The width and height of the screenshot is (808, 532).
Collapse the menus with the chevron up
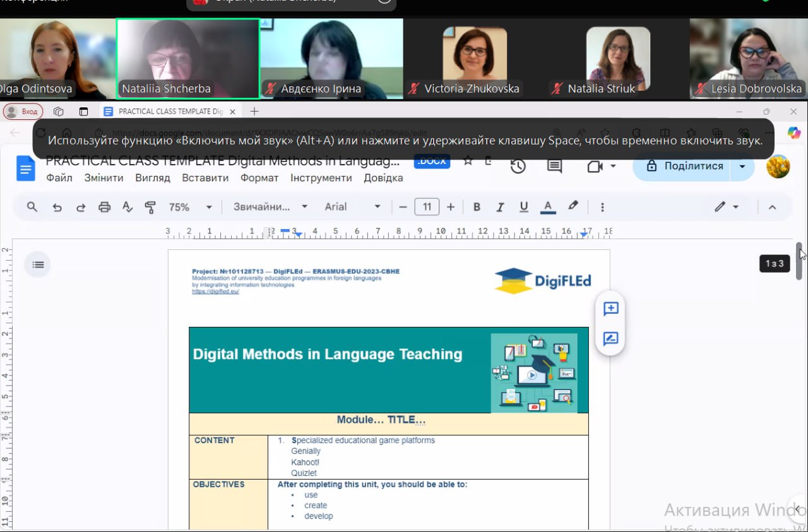point(772,207)
